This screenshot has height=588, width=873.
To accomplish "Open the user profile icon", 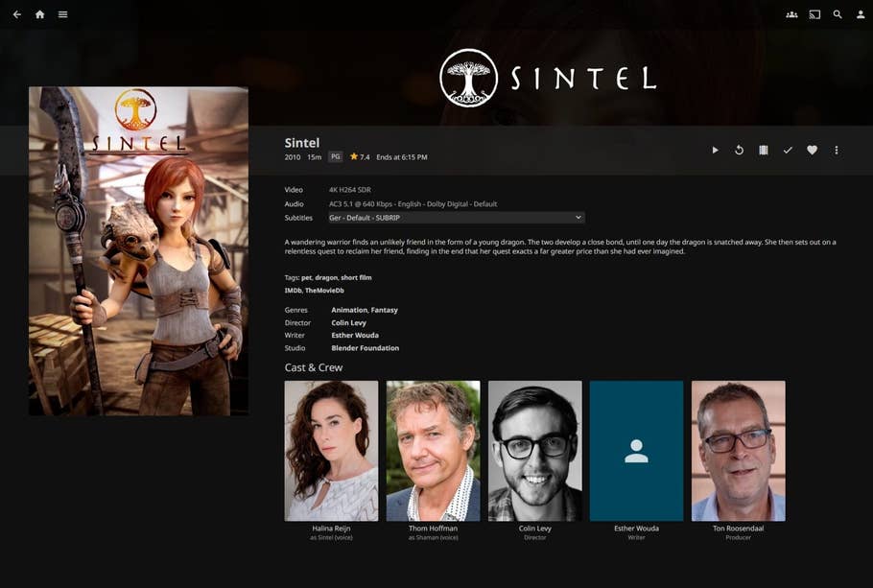I will [x=860, y=14].
